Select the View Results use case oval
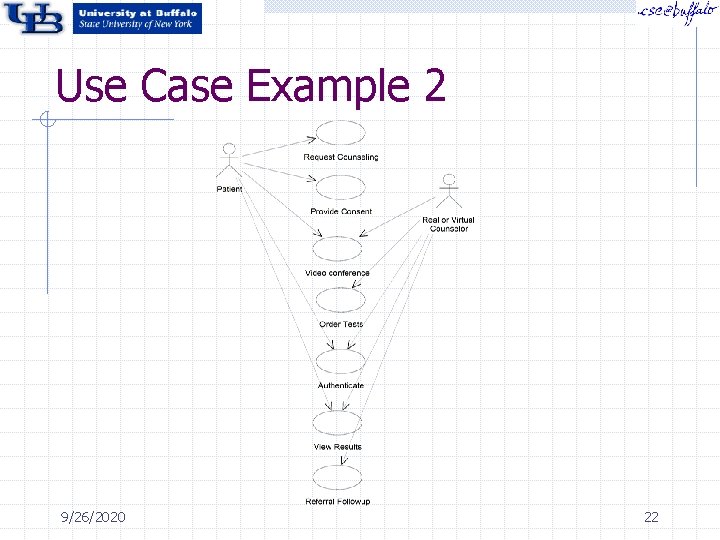Image resolution: width=720 pixels, height=540 pixels. pos(338,423)
